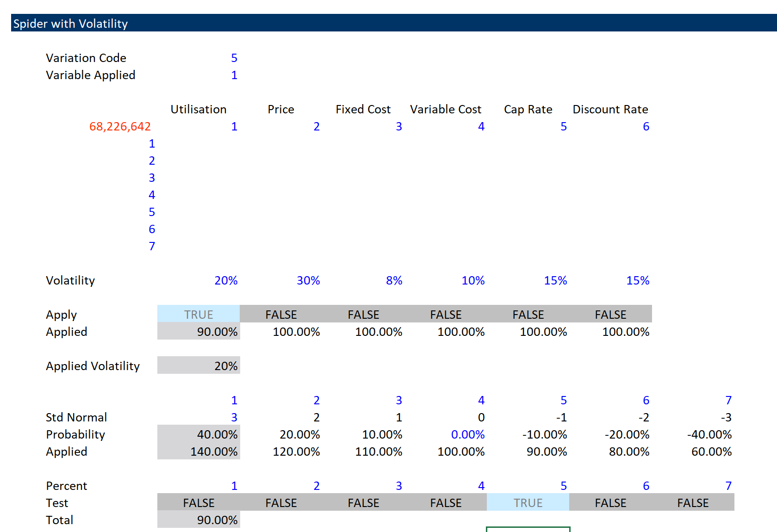This screenshot has width=777, height=532.
Task: Toggle Apply for the Discount Rate column
Action: click(610, 314)
